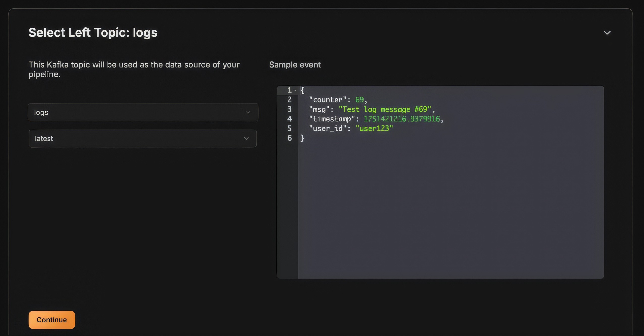Click line number 4 in editor gutter
Image resolution: width=644 pixels, height=336 pixels.
(x=289, y=119)
